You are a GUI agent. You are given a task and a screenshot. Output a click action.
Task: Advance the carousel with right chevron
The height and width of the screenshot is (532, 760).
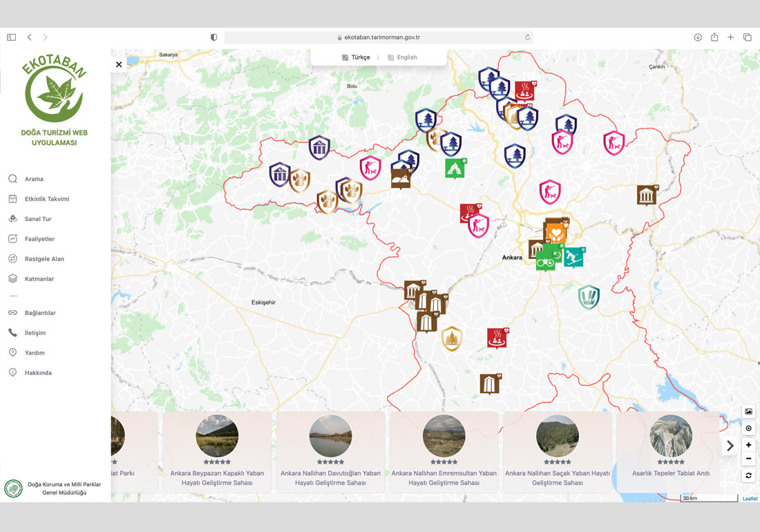pyautogui.click(x=730, y=445)
